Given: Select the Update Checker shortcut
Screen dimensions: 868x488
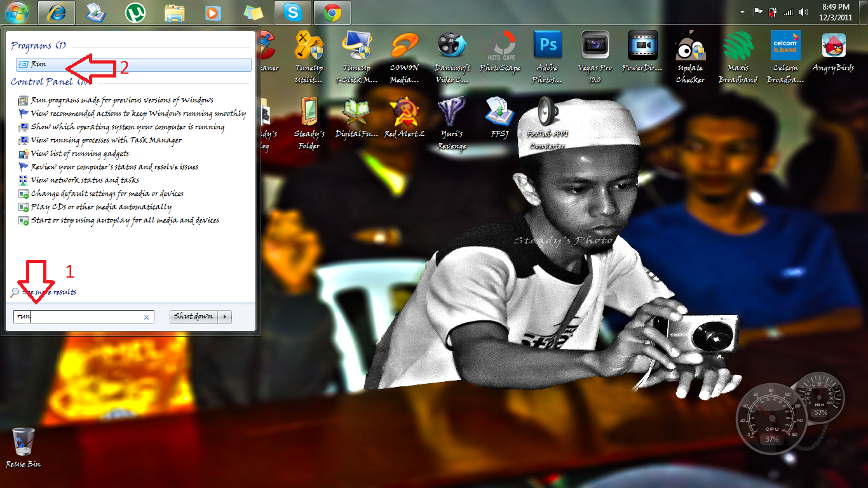Looking at the screenshot, I should [690, 57].
